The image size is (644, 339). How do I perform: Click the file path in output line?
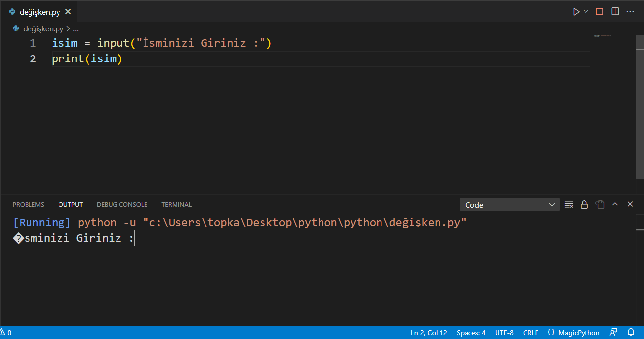coord(304,223)
